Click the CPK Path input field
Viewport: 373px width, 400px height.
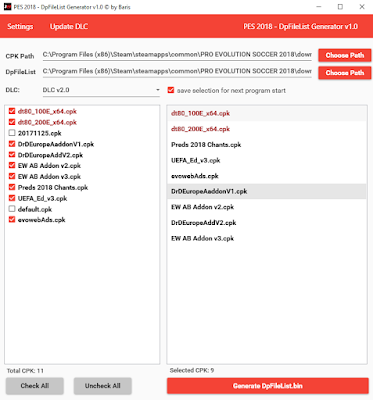coord(177,55)
